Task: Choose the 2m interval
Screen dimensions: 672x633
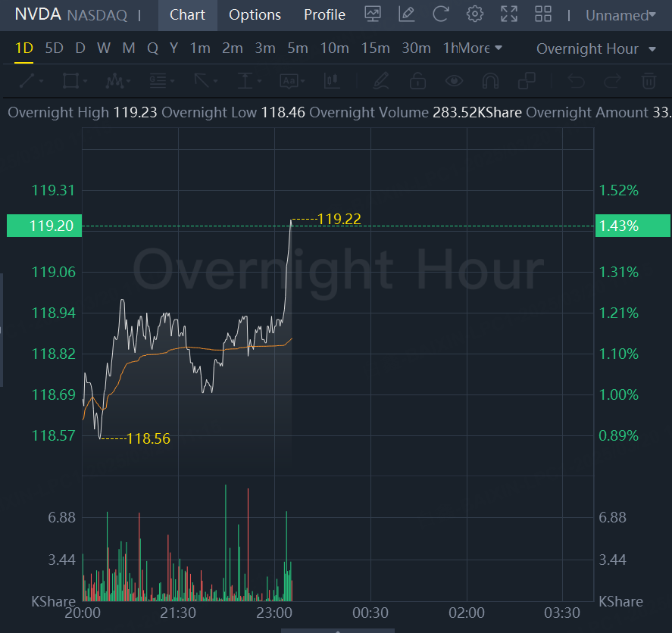Action: [x=233, y=48]
